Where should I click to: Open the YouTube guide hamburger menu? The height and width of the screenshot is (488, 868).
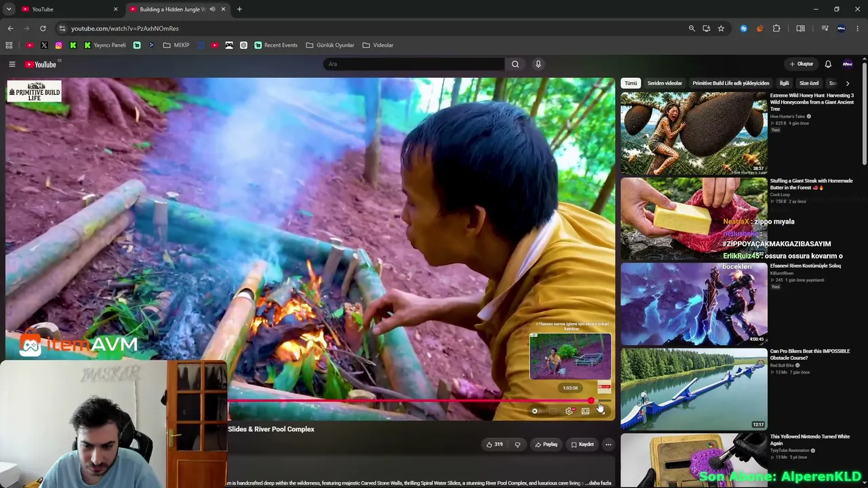(12, 64)
